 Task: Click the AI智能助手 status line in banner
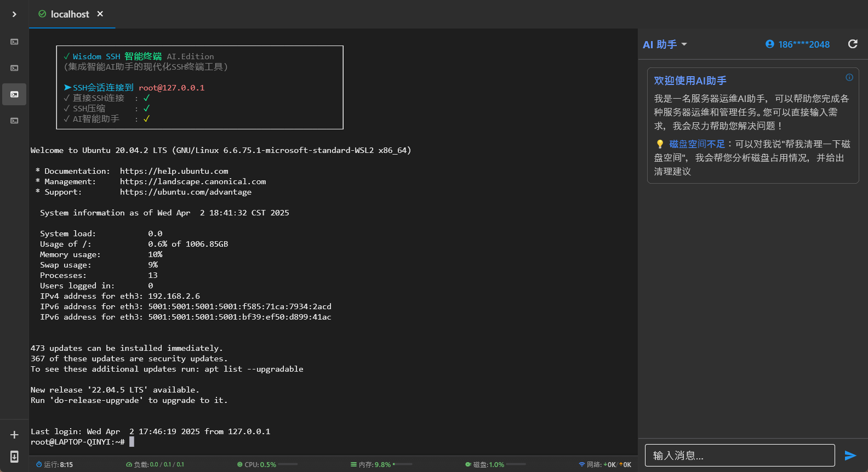pyautogui.click(x=107, y=119)
